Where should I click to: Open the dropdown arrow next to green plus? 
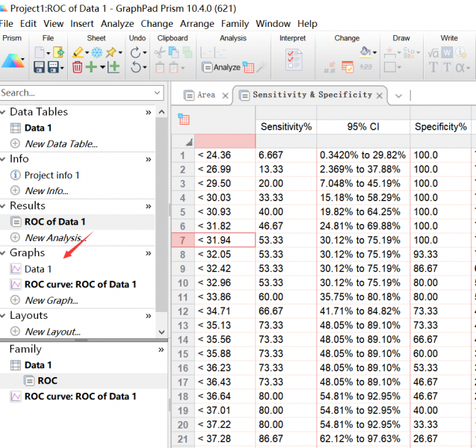pyautogui.click(x=102, y=67)
